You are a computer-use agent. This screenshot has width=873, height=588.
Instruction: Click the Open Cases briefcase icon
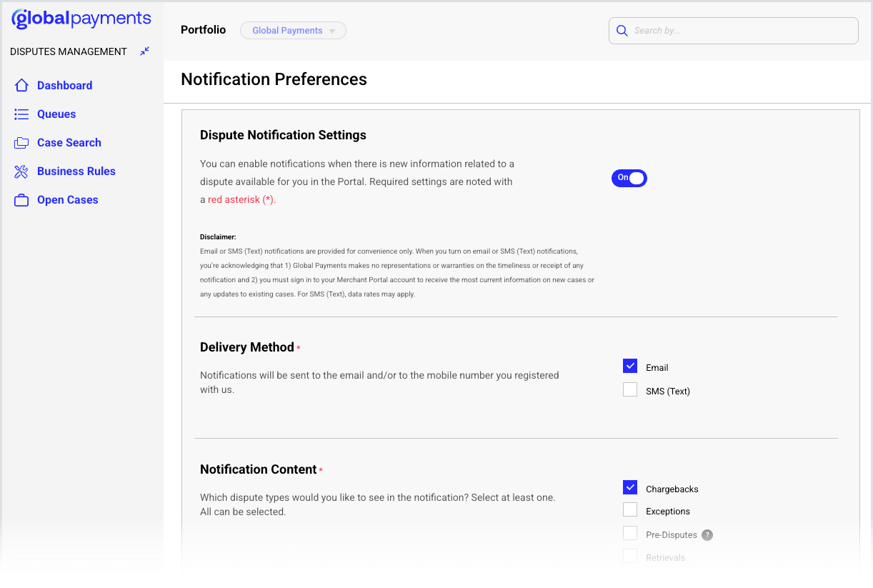(x=21, y=200)
